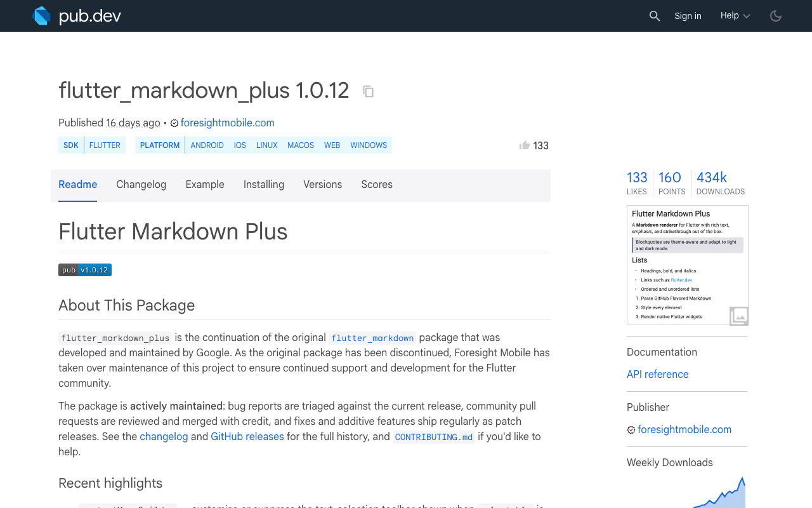Click the 'Flutter Markdown Plus' readme heading
Screen dimensions: 812x508
173,232
